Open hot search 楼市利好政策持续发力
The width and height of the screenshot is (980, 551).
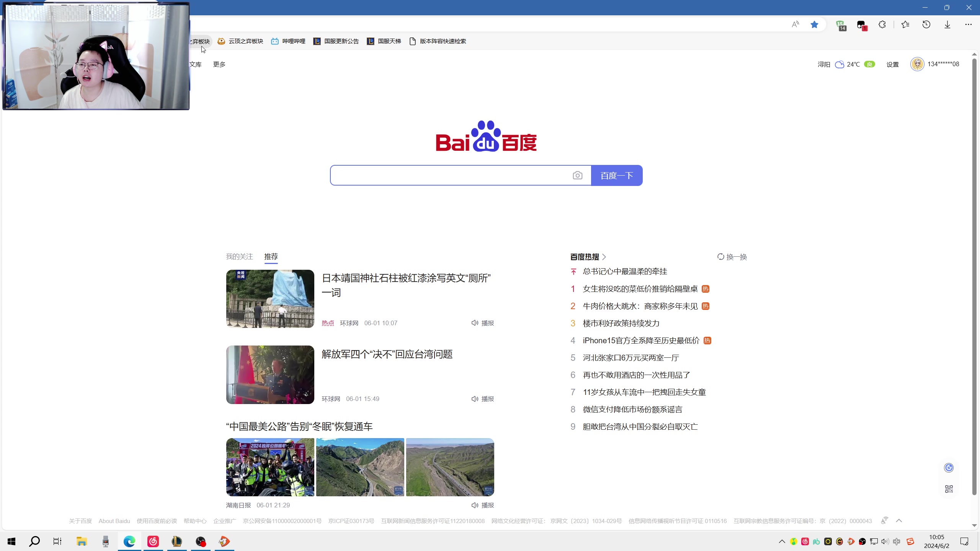click(621, 323)
